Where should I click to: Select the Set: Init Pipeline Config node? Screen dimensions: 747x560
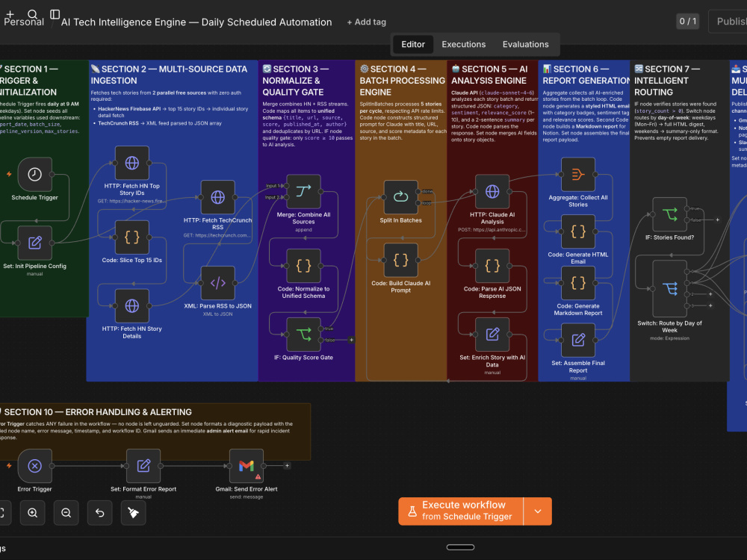click(x=35, y=243)
